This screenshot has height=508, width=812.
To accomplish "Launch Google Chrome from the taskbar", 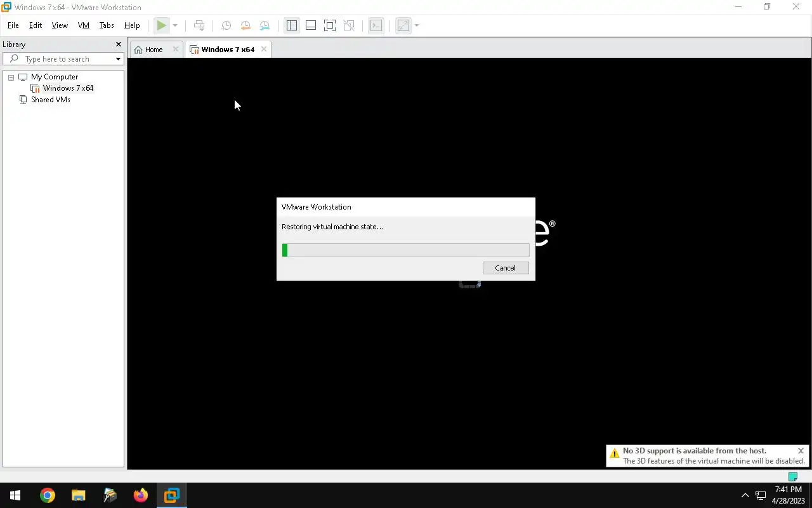I will click(x=48, y=495).
